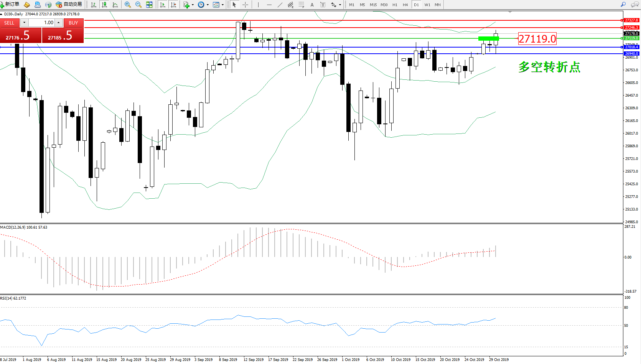Select the equidistant channel tool
Viewport: 641px width, 364px height.
(291, 5)
